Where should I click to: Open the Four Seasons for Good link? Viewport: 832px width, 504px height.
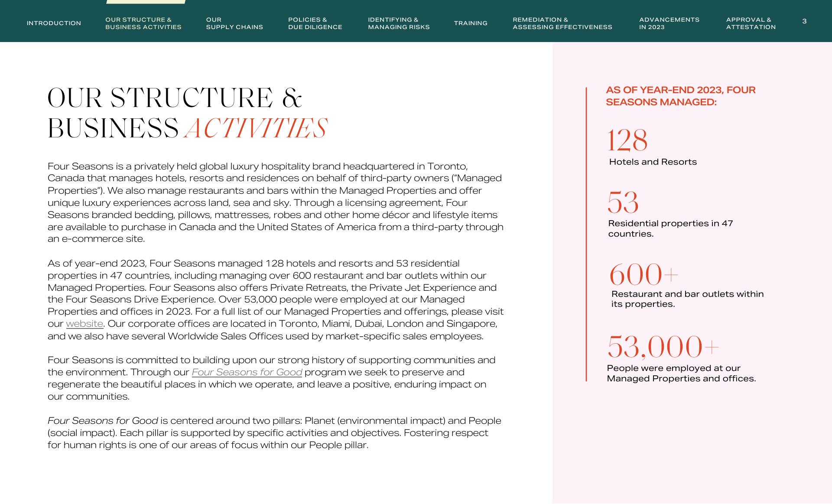247,373
